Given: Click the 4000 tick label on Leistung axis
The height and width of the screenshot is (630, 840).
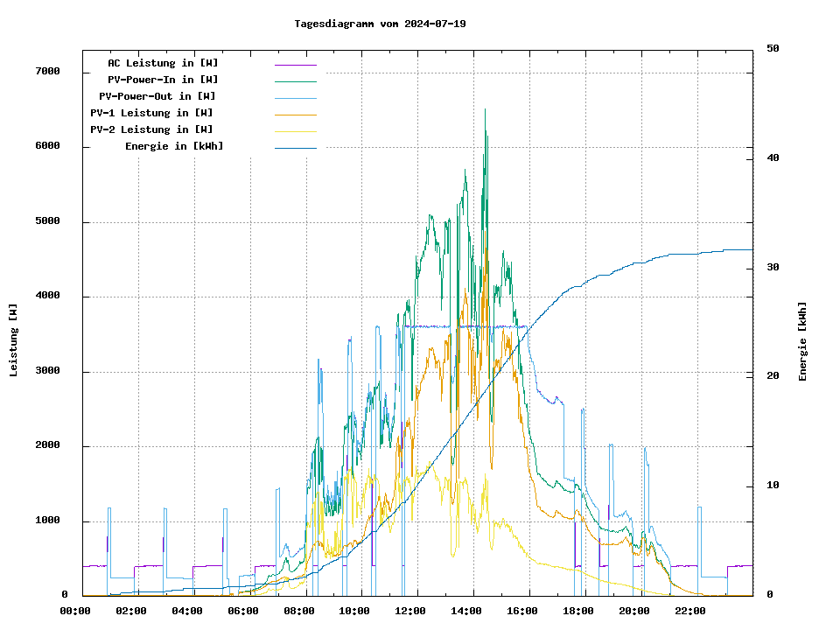Looking at the screenshot, I should click(47, 296).
